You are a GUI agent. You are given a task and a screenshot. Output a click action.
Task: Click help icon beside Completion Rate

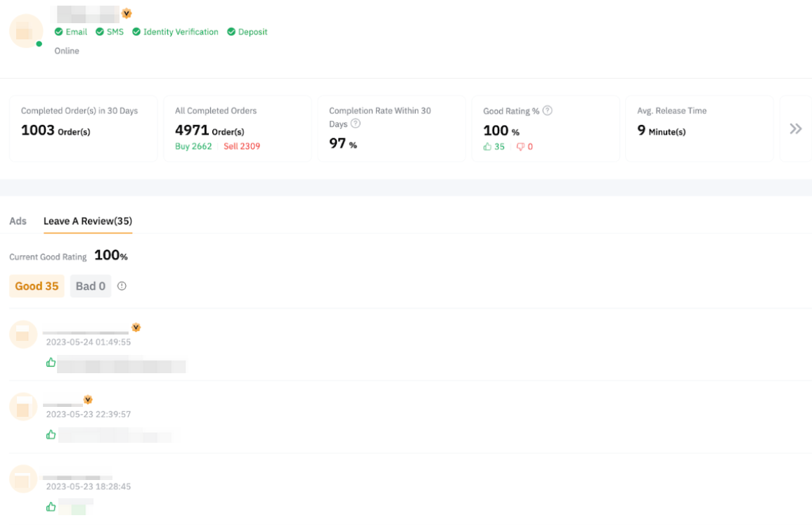tap(356, 124)
